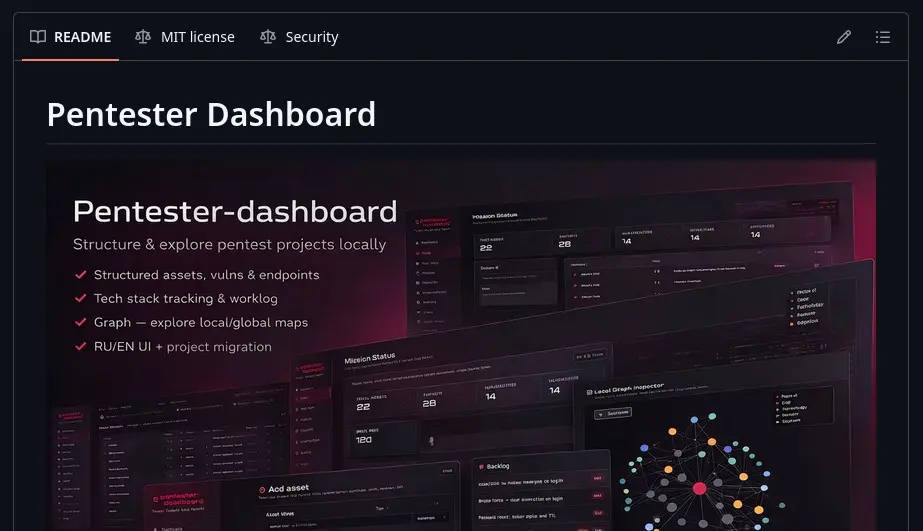
Task: Click the 'Add asset' panel title in banner
Action: pos(288,489)
